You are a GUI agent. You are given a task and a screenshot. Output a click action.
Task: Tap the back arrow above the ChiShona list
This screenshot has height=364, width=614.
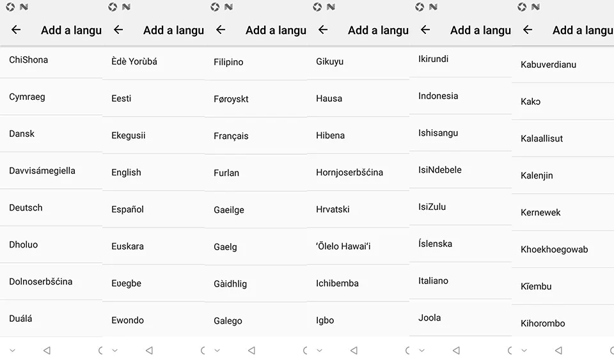16,29
